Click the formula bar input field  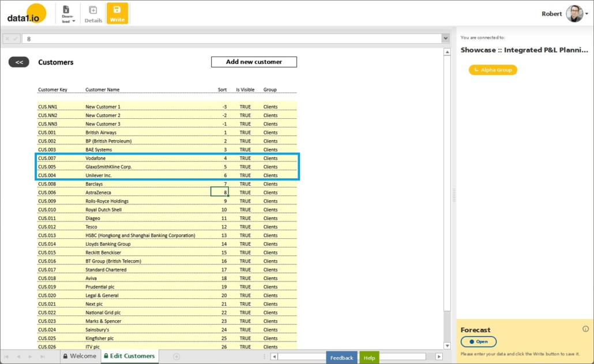click(231, 39)
